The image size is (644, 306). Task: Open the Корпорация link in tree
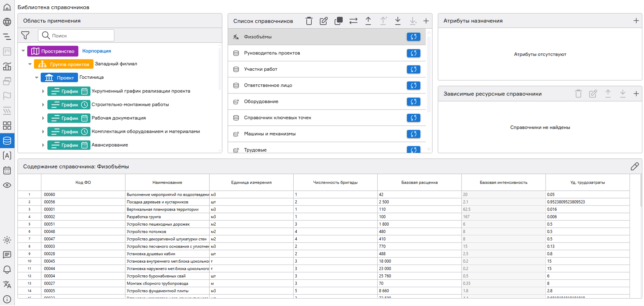(x=96, y=51)
